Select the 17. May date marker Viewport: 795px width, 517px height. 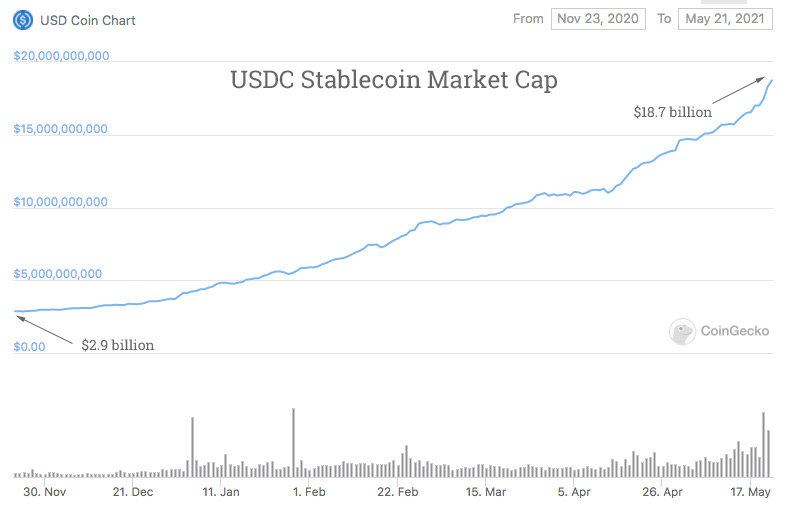[x=749, y=492]
